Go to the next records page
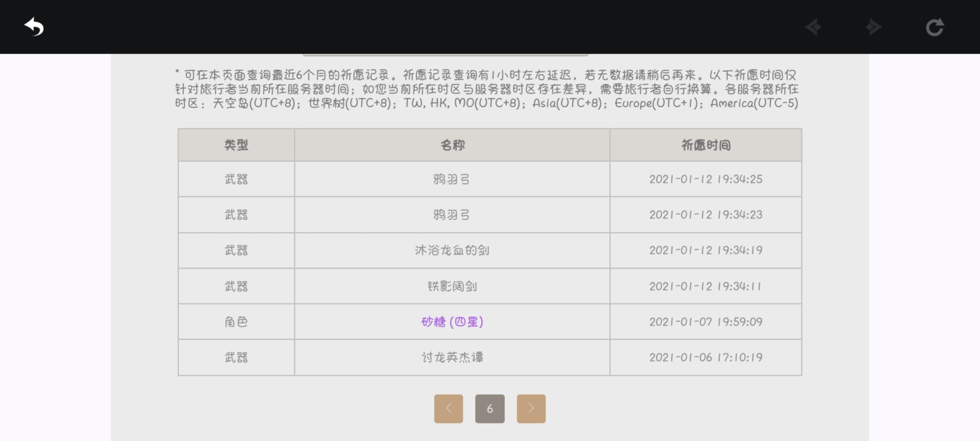This screenshot has height=441, width=980. click(531, 408)
